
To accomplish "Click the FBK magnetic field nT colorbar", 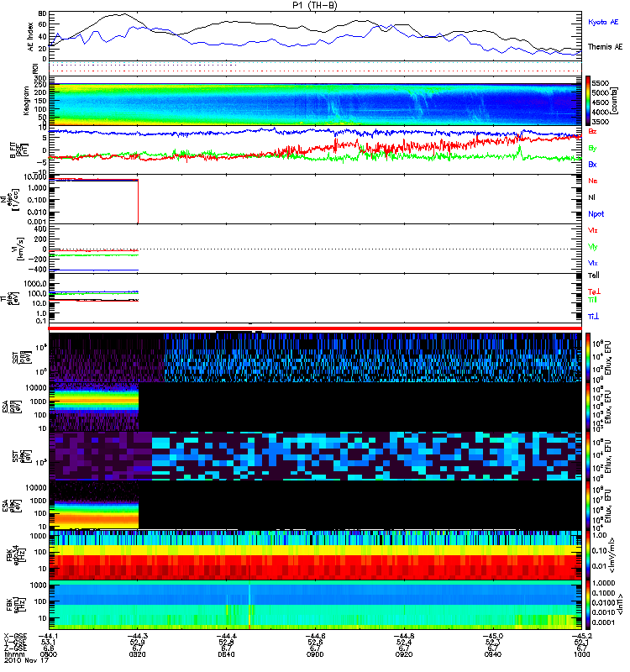I will [x=588, y=605].
